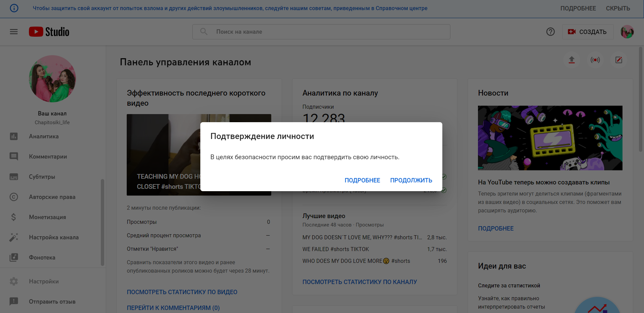The width and height of the screenshot is (644, 313).
Task: Click the upload video arrow icon
Action: [572, 60]
